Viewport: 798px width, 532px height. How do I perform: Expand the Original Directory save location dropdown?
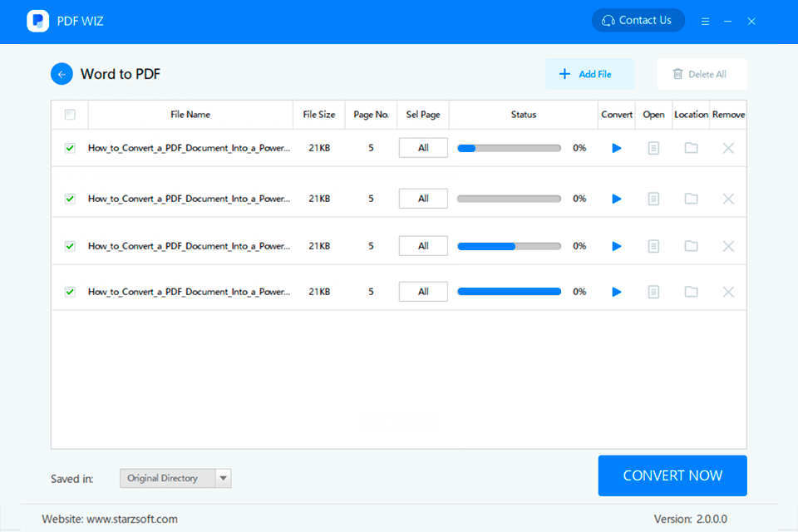click(223, 479)
